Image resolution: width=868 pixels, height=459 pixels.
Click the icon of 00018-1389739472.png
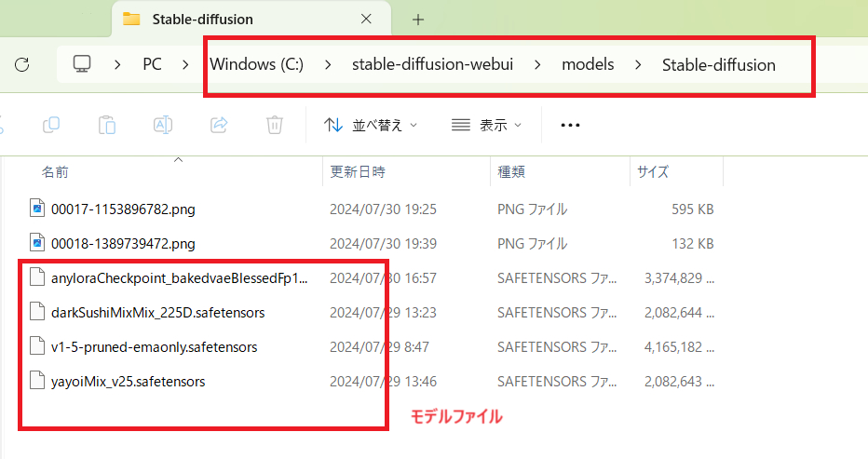[x=37, y=242]
